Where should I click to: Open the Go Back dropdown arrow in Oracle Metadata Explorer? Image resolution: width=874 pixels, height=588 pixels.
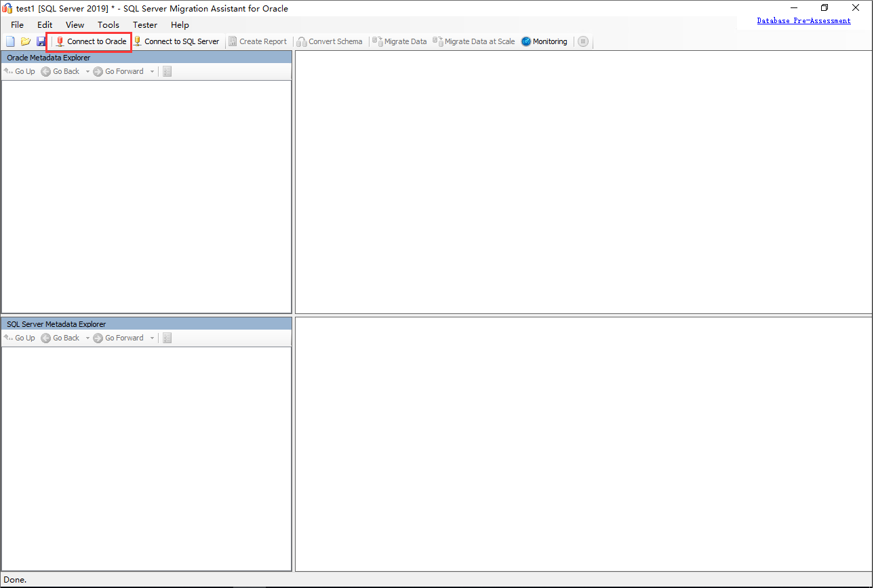pyautogui.click(x=87, y=71)
